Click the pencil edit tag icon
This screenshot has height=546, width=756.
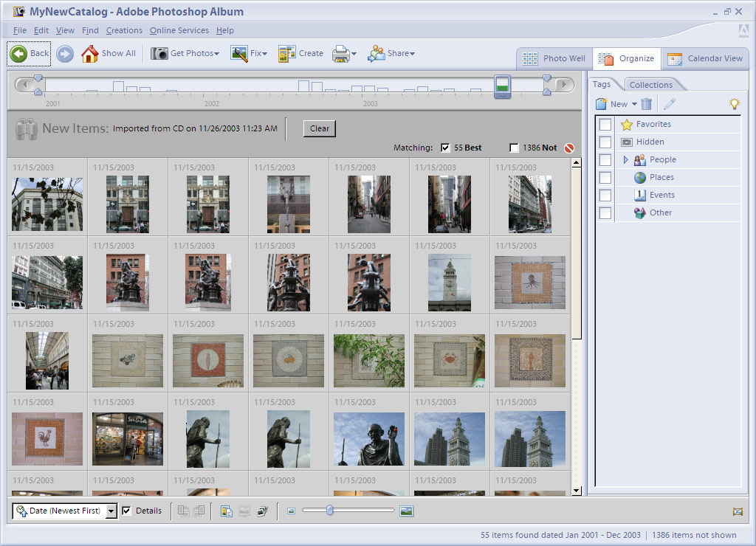670,104
